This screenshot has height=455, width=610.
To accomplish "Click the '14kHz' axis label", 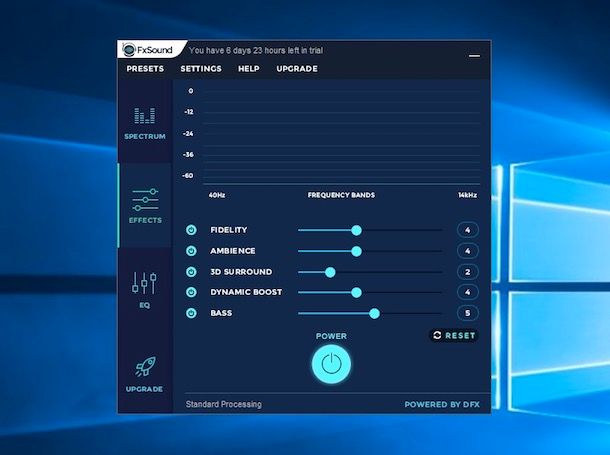I will click(467, 195).
